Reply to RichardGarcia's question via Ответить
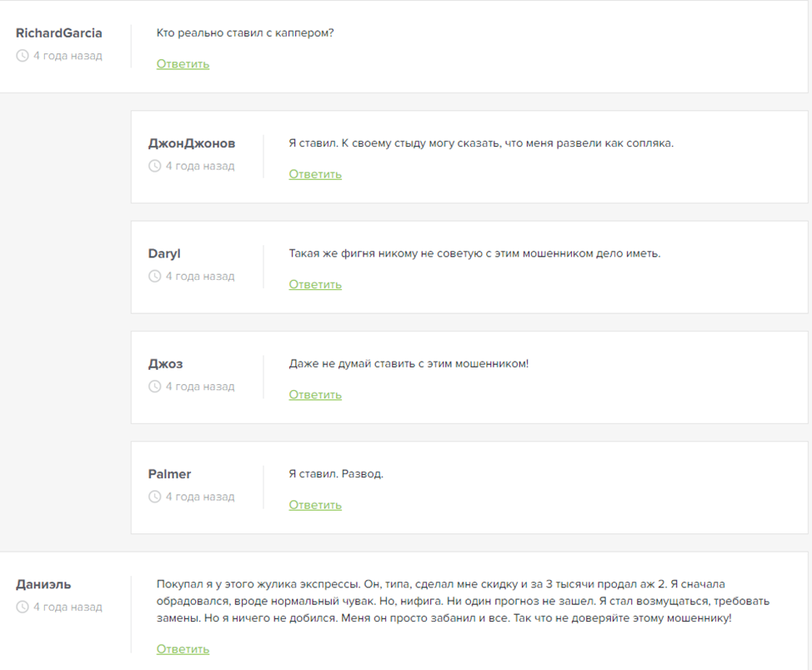This screenshot has height=670, width=812. point(183,64)
